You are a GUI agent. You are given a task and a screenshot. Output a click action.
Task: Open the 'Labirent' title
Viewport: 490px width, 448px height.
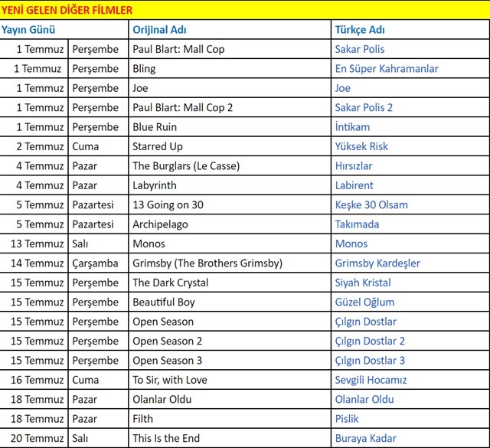(354, 185)
